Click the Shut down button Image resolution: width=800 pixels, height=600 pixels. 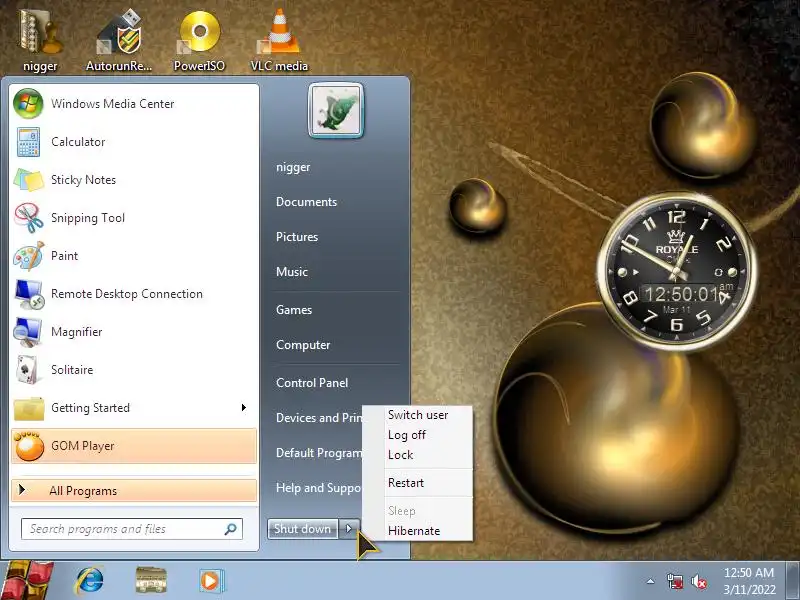(303, 529)
